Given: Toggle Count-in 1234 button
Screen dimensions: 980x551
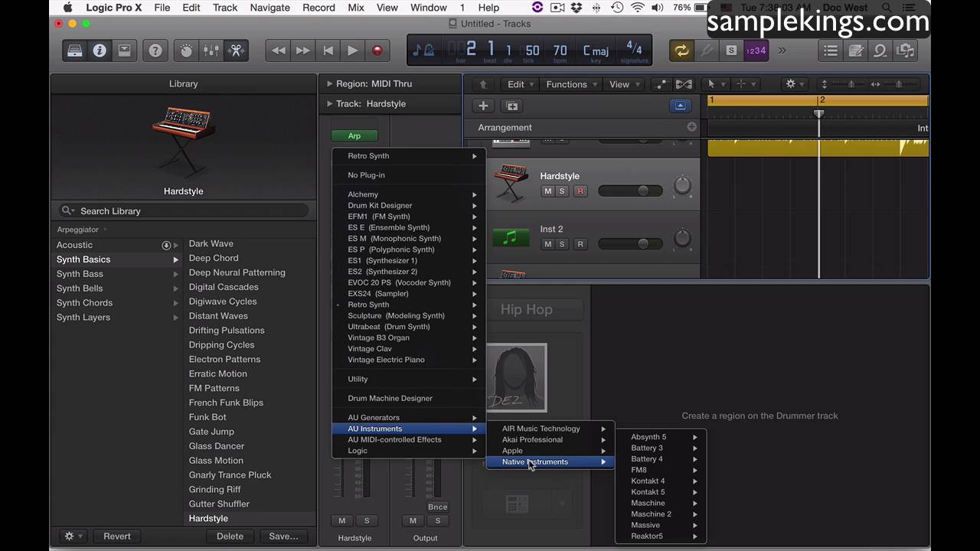Looking at the screenshot, I should pos(756,51).
